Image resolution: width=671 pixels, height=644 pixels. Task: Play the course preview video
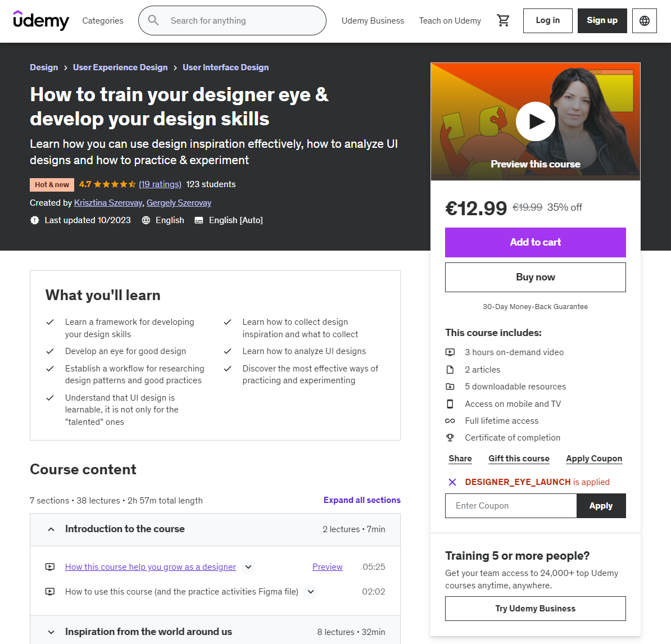[x=536, y=121]
